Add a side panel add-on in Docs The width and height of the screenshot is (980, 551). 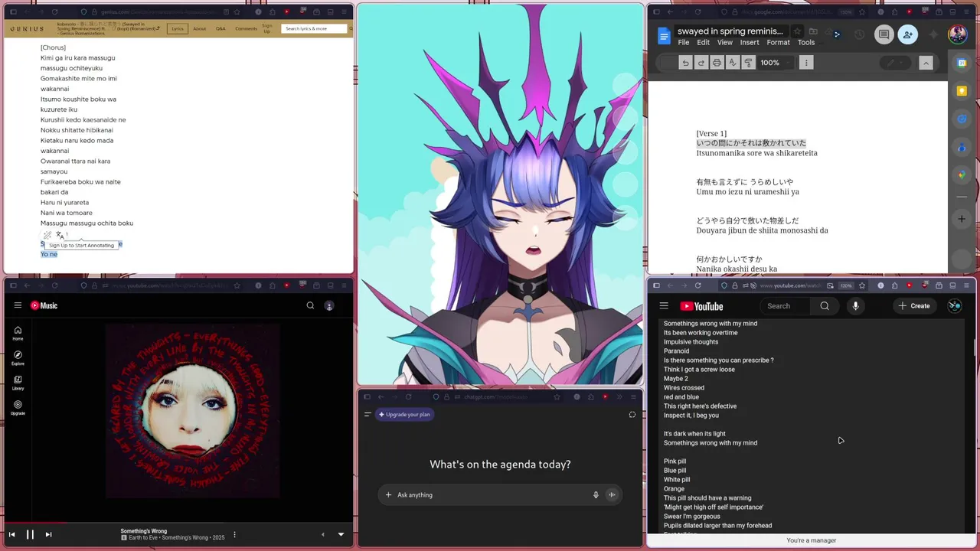[x=962, y=219]
